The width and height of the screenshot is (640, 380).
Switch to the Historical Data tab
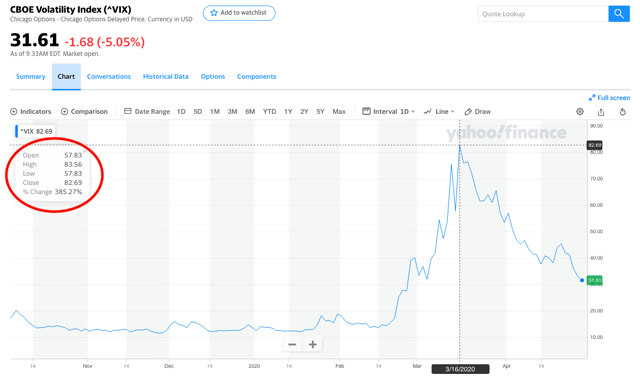click(x=166, y=76)
